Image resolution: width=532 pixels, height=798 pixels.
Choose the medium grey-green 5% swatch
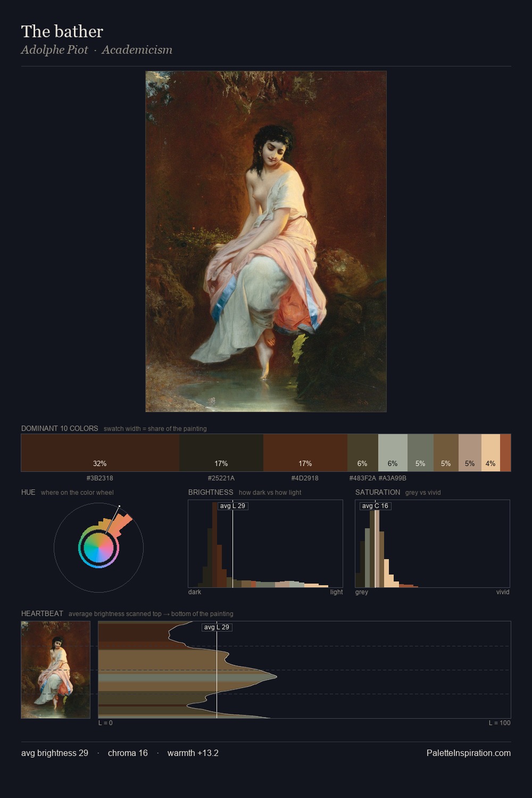pos(420,453)
